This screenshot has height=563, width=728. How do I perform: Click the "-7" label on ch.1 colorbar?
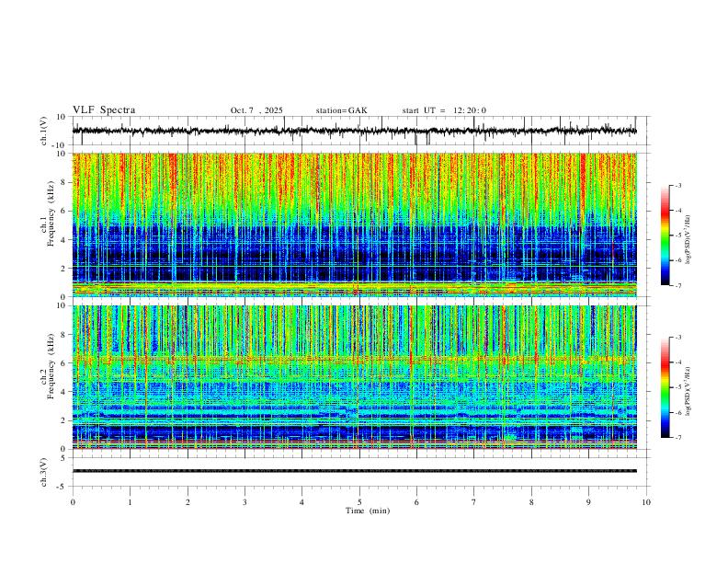678,285
